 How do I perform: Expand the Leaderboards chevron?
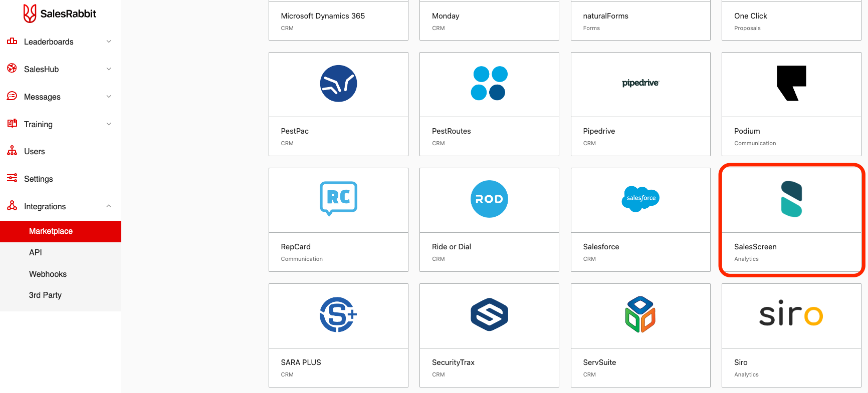point(109,42)
